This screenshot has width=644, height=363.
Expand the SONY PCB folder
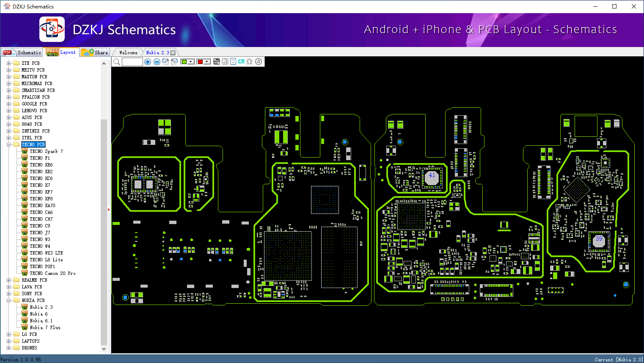pyautogui.click(x=8, y=294)
